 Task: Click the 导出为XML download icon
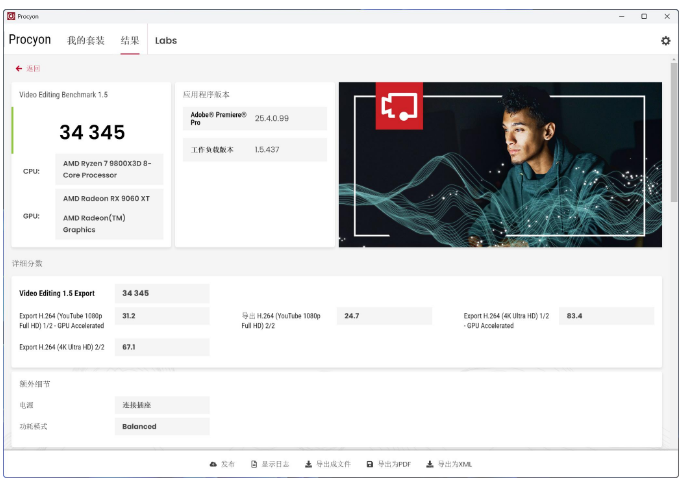pos(430,464)
